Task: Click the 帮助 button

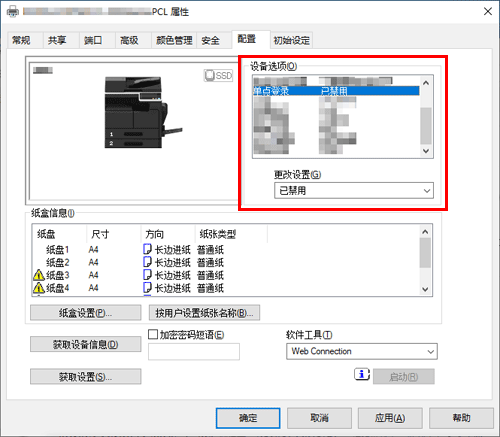Action: [x=461, y=418]
